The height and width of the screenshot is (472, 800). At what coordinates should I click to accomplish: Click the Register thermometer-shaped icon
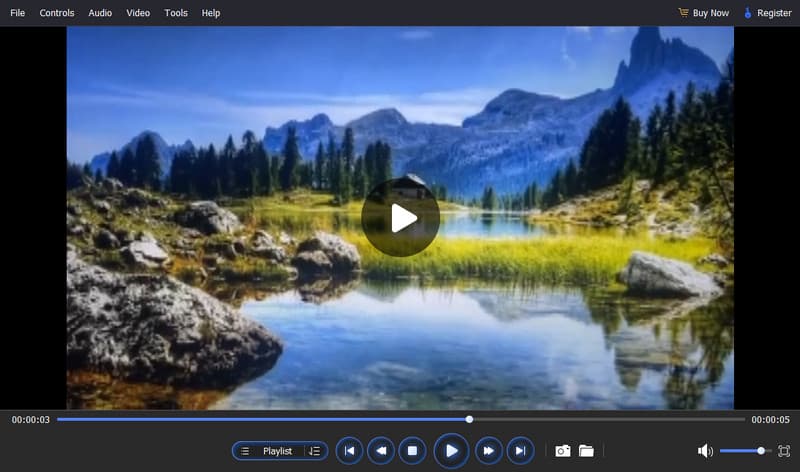747,13
